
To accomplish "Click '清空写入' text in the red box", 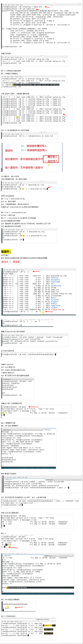I will [x=52, y=157].
